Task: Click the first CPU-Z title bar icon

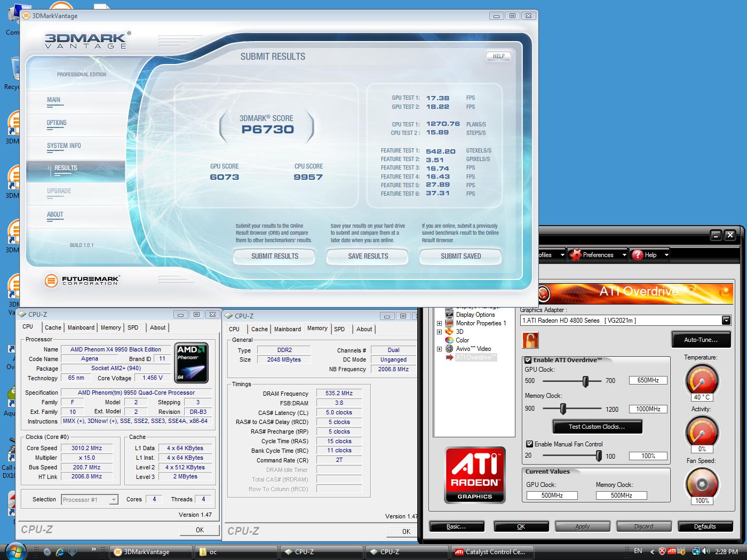Action: click(x=23, y=314)
